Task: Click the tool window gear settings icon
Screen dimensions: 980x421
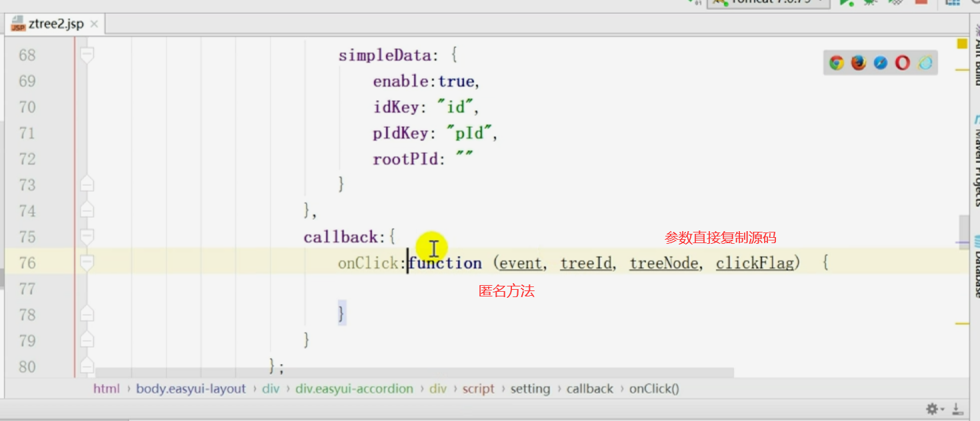Action: tap(931, 408)
